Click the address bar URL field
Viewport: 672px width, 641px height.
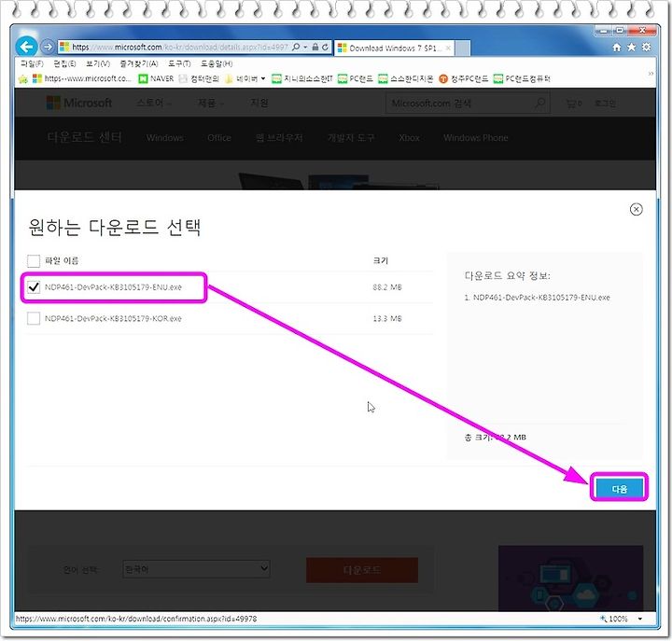pyautogui.click(x=180, y=47)
